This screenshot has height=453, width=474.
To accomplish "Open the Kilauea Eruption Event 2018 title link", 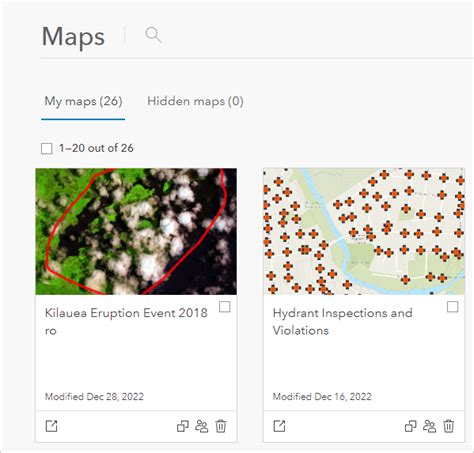I will [x=126, y=321].
